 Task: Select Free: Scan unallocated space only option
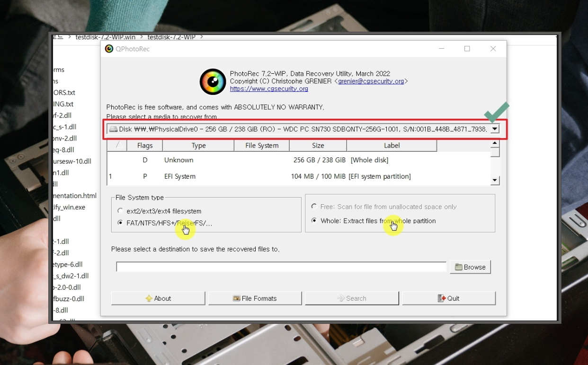point(314,207)
